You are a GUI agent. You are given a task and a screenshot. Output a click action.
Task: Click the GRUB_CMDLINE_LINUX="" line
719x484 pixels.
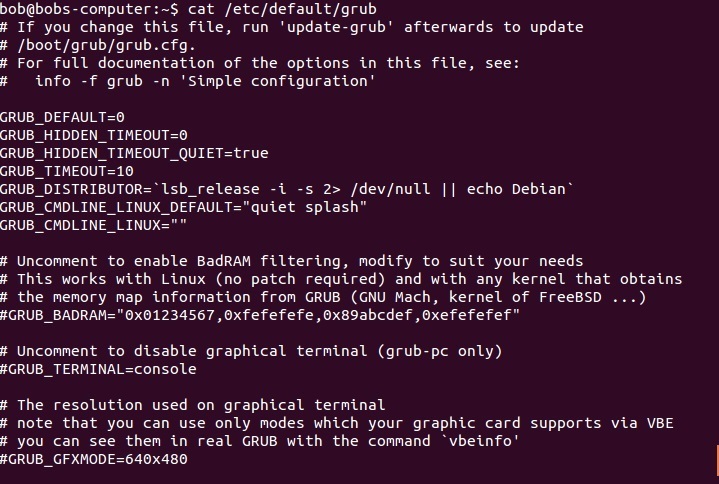pos(94,225)
